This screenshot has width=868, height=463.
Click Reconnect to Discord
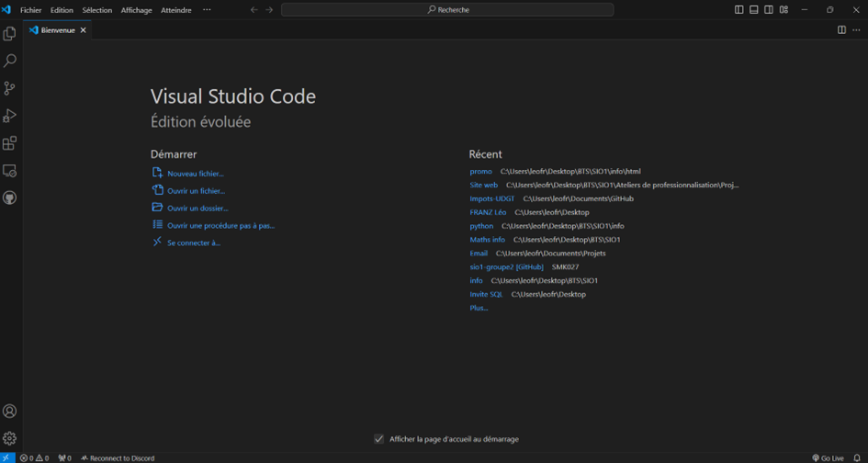coord(118,458)
